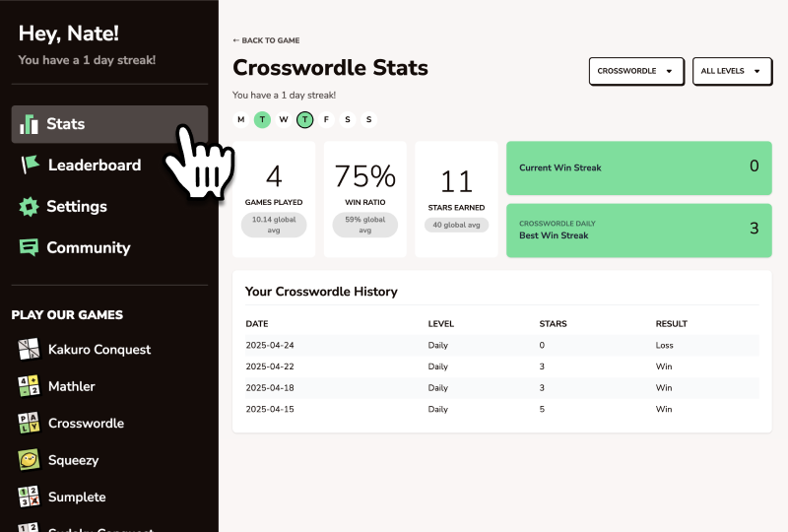Click the Sumplete game icon
788x532 pixels.
tap(29, 497)
